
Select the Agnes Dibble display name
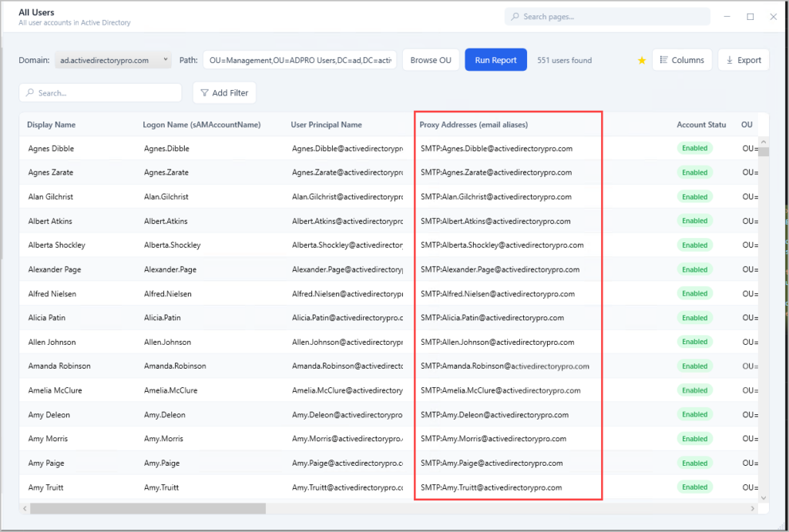coord(51,149)
